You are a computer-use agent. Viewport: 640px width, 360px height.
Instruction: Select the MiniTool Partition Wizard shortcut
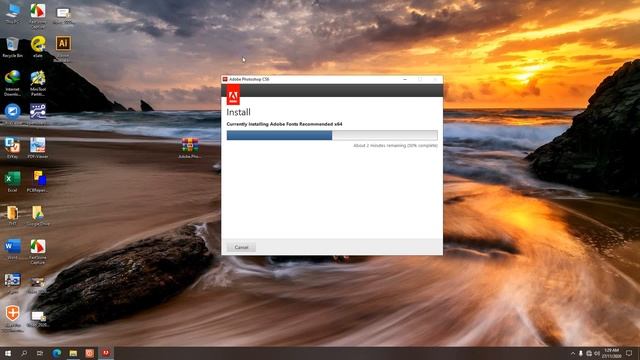pos(38,83)
